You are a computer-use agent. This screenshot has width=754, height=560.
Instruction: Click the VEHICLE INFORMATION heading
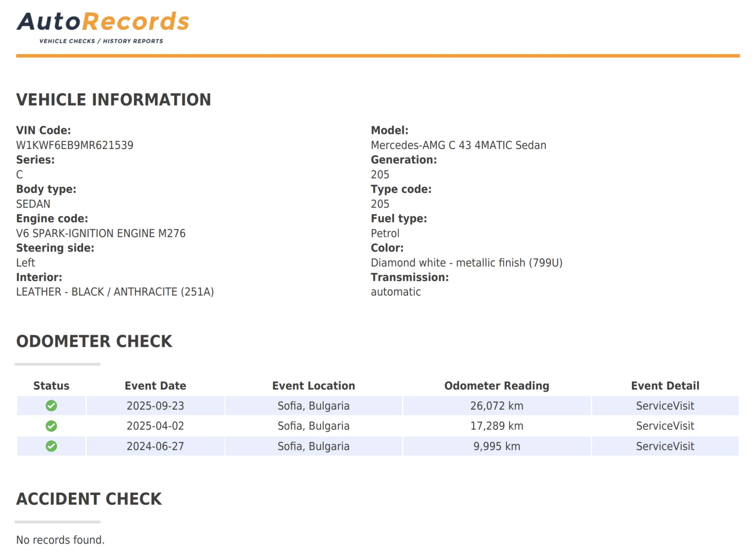click(114, 100)
